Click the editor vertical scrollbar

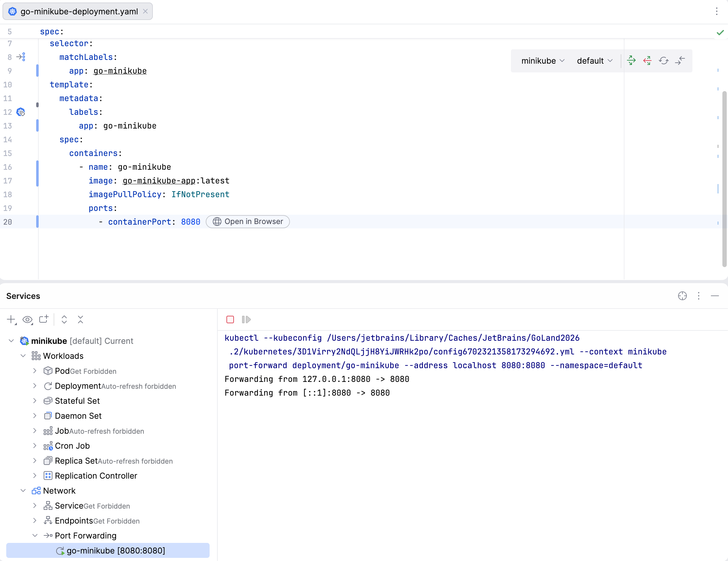[x=724, y=178]
